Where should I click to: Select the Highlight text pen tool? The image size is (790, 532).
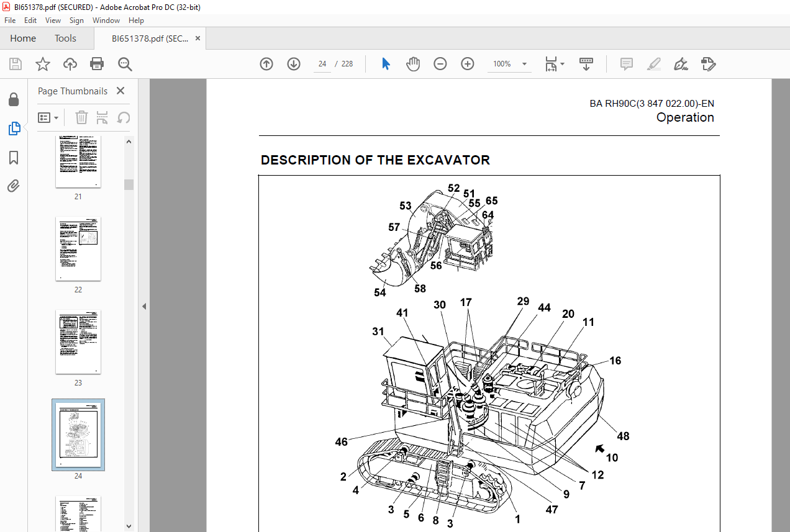click(x=653, y=64)
